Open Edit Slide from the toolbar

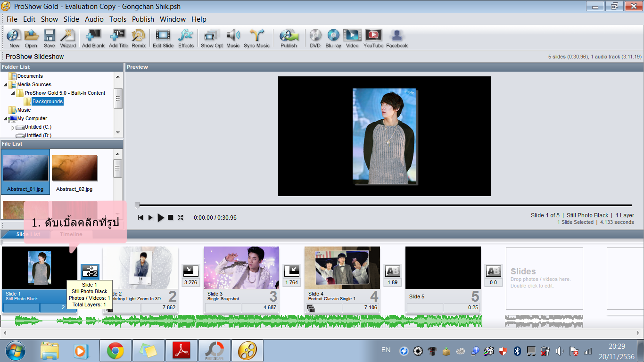coord(163,38)
